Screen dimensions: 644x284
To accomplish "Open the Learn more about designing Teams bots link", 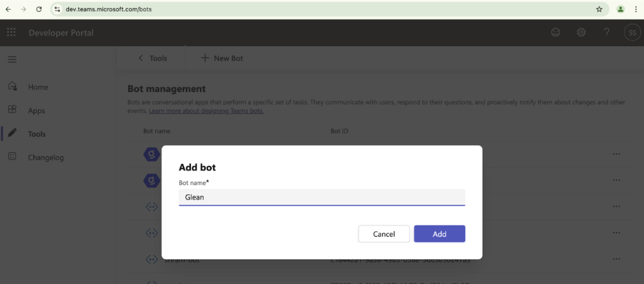I will pyautogui.click(x=206, y=111).
